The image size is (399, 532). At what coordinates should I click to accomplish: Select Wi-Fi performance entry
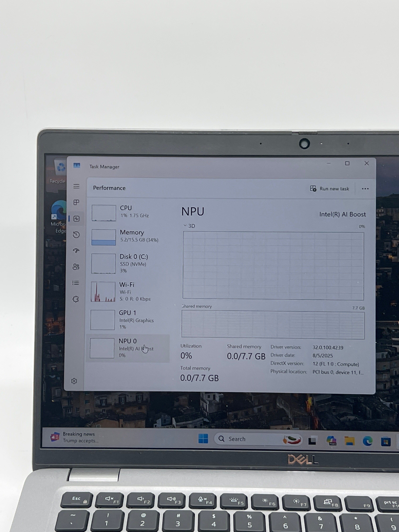(x=128, y=292)
